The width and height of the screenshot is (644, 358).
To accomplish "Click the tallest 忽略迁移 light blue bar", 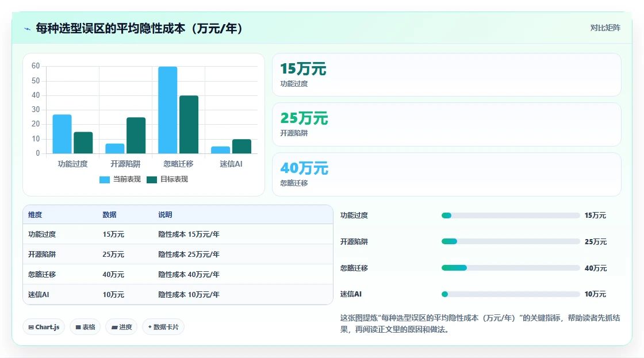I will pos(167,110).
